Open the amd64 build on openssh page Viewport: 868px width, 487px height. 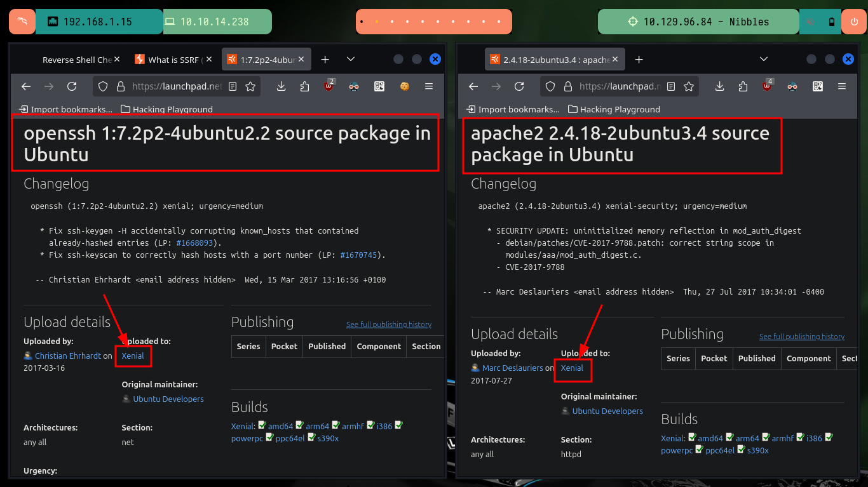(x=280, y=427)
